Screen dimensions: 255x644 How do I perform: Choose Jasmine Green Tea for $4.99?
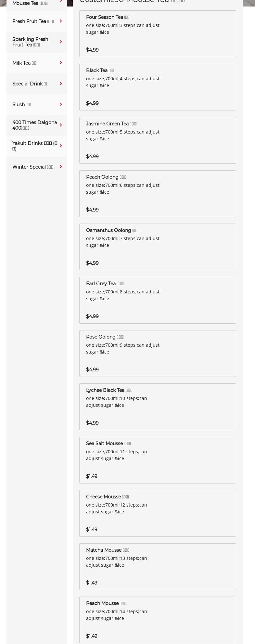158,140
